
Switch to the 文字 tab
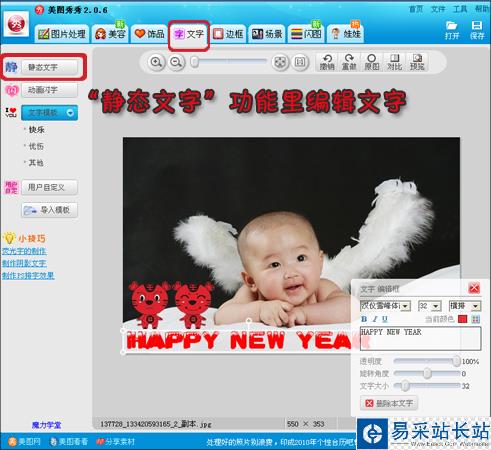coord(189,34)
